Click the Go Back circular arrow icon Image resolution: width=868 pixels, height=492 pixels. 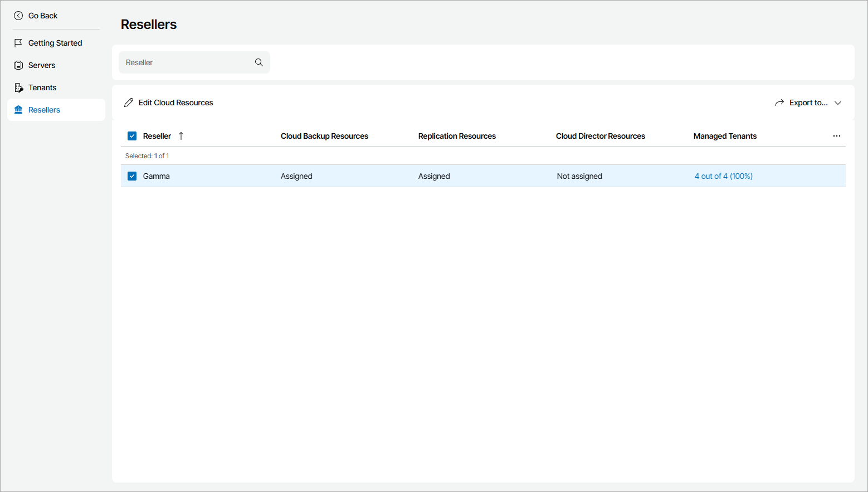(17, 16)
